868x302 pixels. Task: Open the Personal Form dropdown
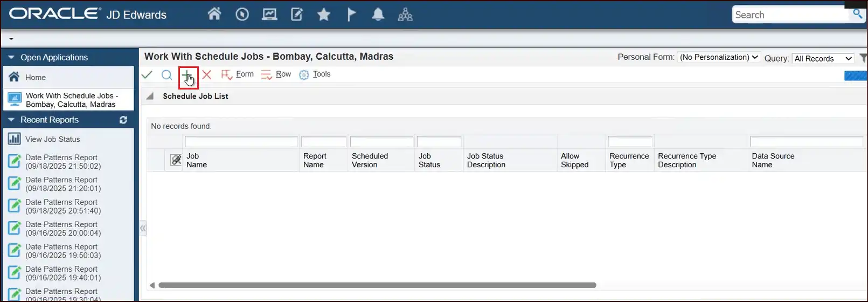(x=719, y=57)
